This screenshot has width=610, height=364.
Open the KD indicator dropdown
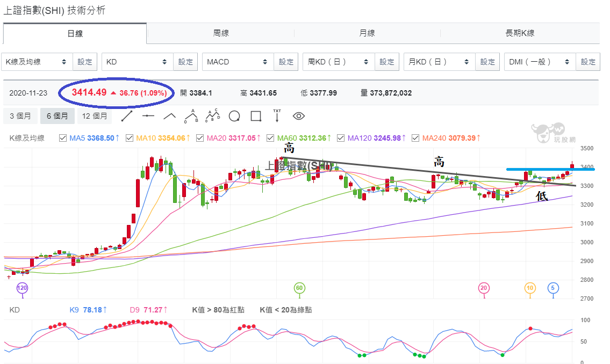(138, 62)
